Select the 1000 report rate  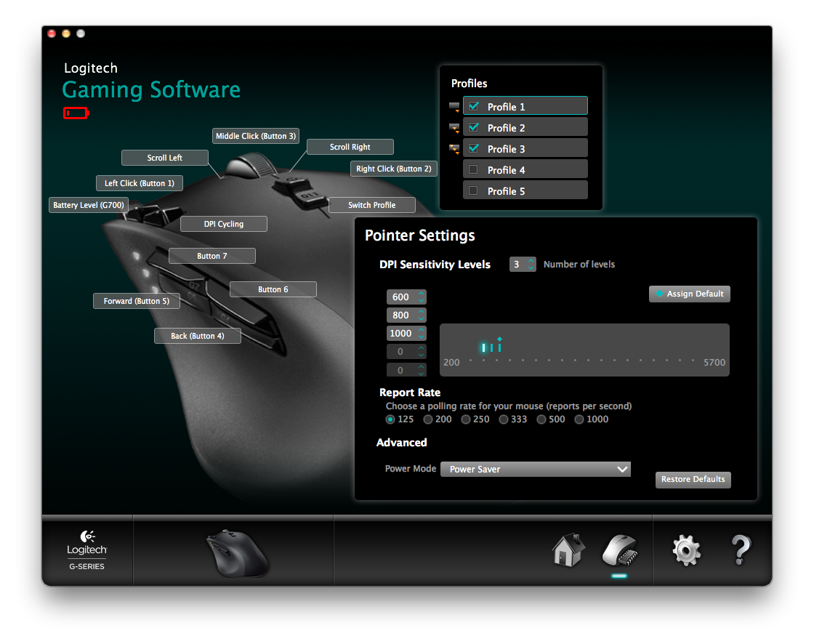point(579,419)
